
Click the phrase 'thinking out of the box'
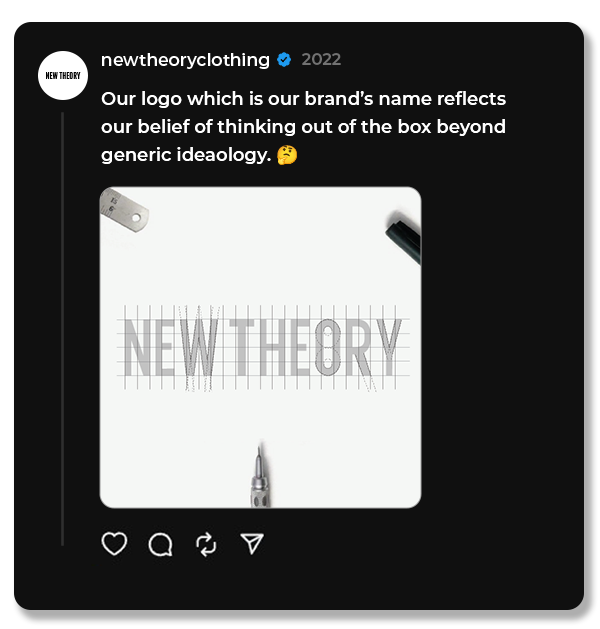point(324,127)
